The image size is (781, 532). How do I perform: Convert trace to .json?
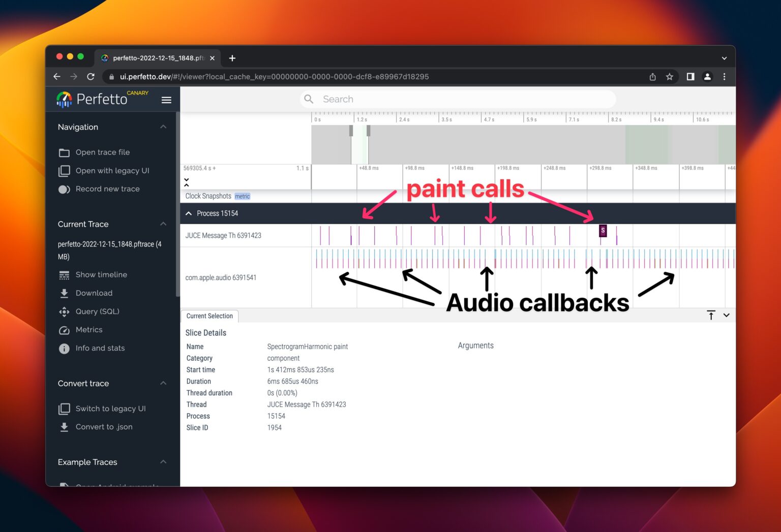(x=104, y=427)
